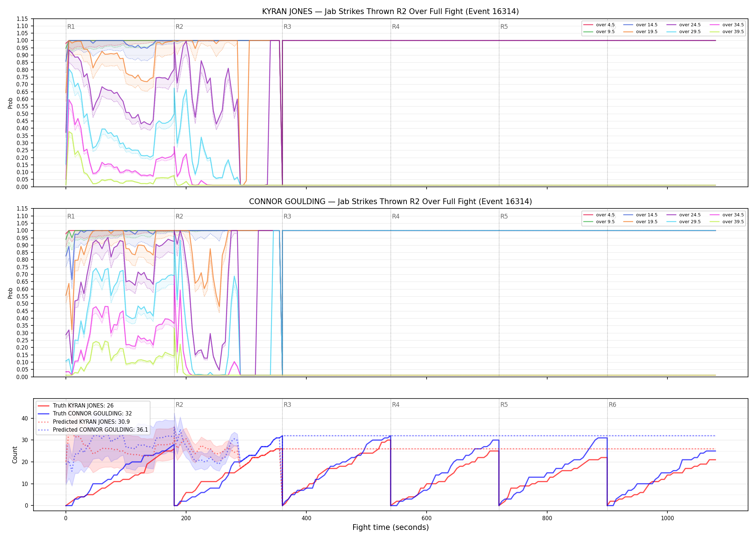Click the R5 round marker in middle chart
Image resolution: width=756 pixels, height=540 pixels.
point(504,216)
